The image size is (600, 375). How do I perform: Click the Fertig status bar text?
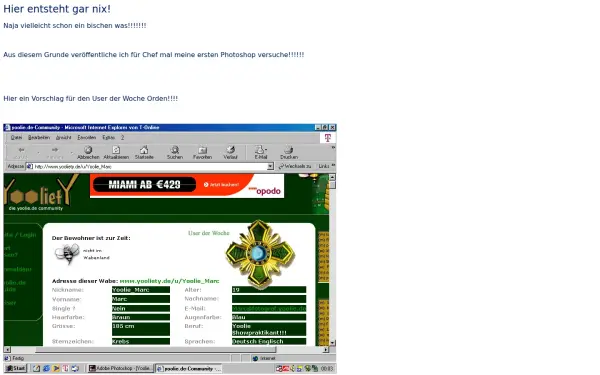click(18, 359)
